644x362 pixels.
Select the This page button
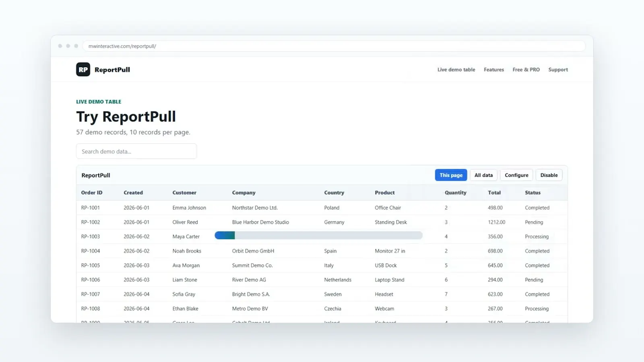pyautogui.click(x=451, y=175)
